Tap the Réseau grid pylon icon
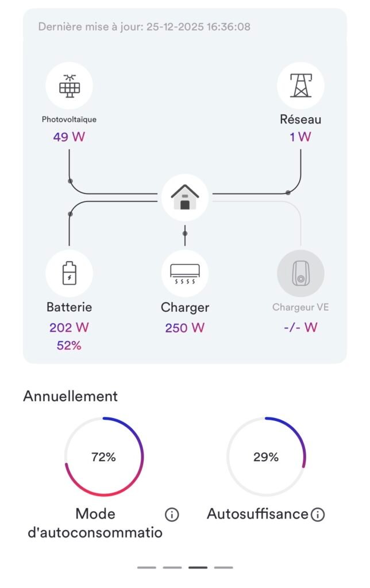The image size is (370, 588). (300, 86)
